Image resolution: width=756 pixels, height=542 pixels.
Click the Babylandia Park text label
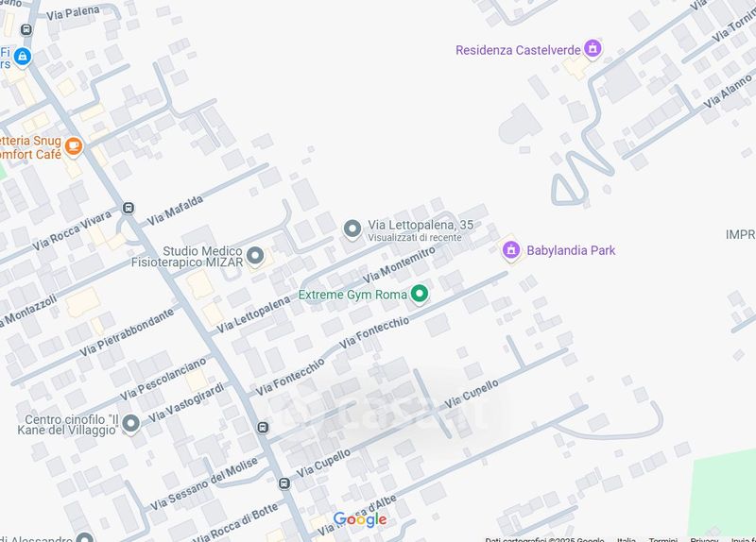point(571,250)
